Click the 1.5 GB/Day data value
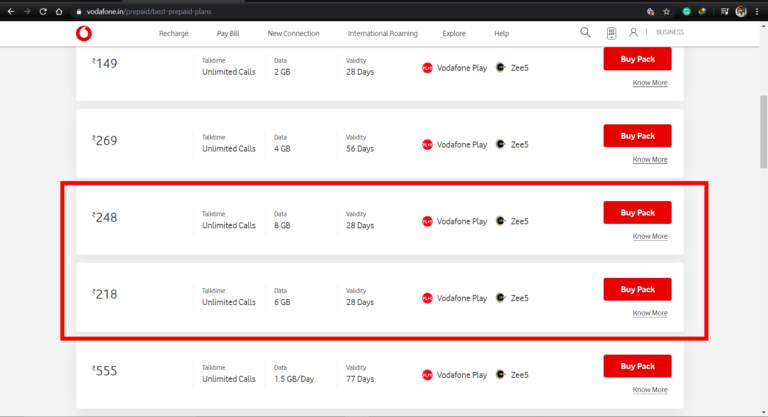This screenshot has height=417, width=768. (294, 379)
